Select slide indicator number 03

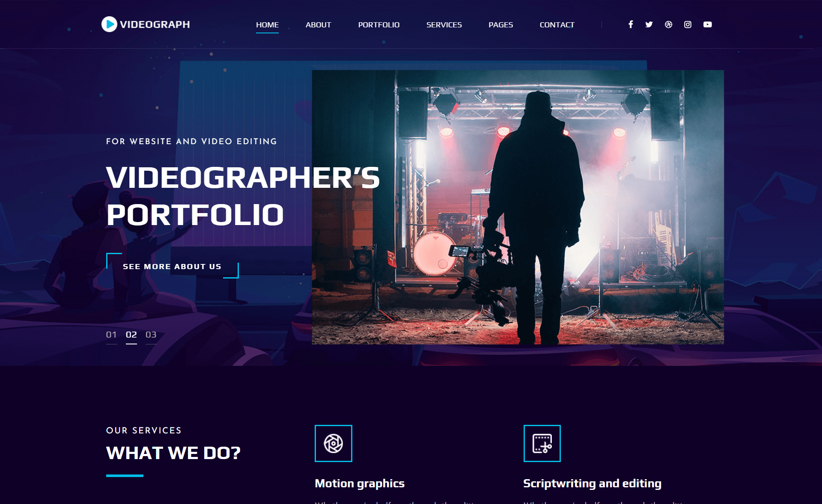coord(152,335)
